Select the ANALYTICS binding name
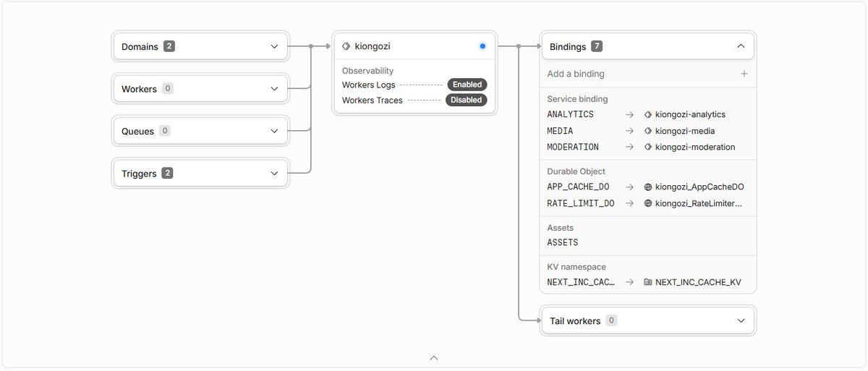The width and height of the screenshot is (868, 371). [x=571, y=114]
